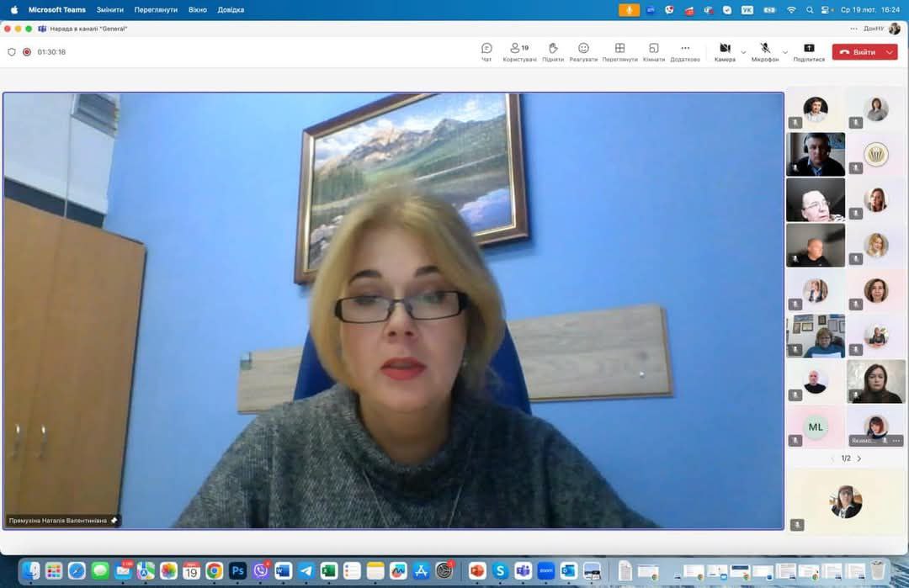
Task: Open the title bar three-dots settings menu
Action: [x=853, y=29]
